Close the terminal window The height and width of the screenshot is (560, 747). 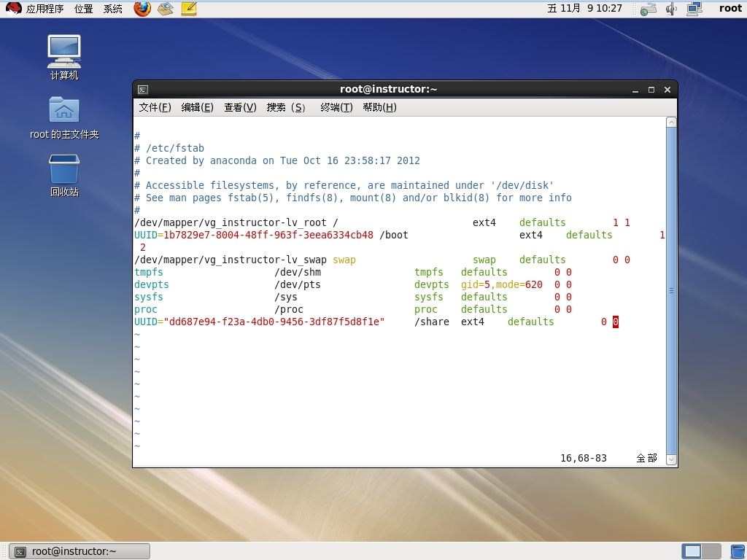667,90
